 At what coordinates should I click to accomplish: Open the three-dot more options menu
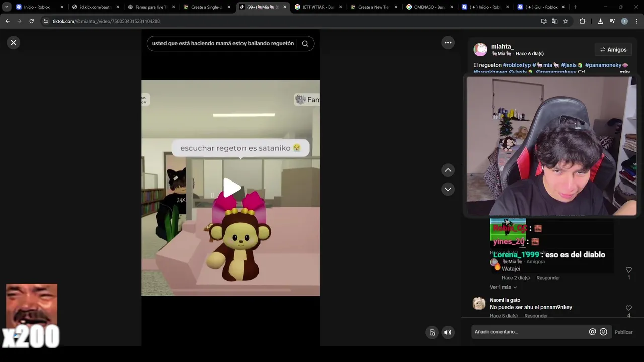(x=448, y=43)
